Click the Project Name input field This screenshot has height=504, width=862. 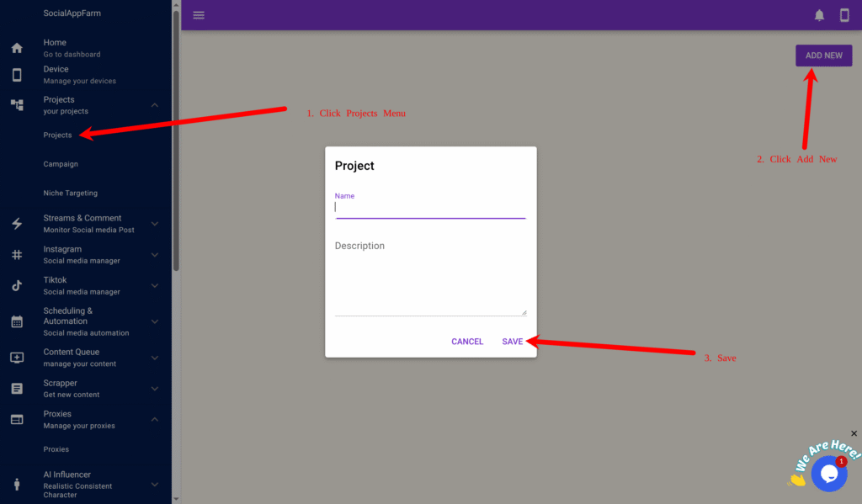pos(430,207)
